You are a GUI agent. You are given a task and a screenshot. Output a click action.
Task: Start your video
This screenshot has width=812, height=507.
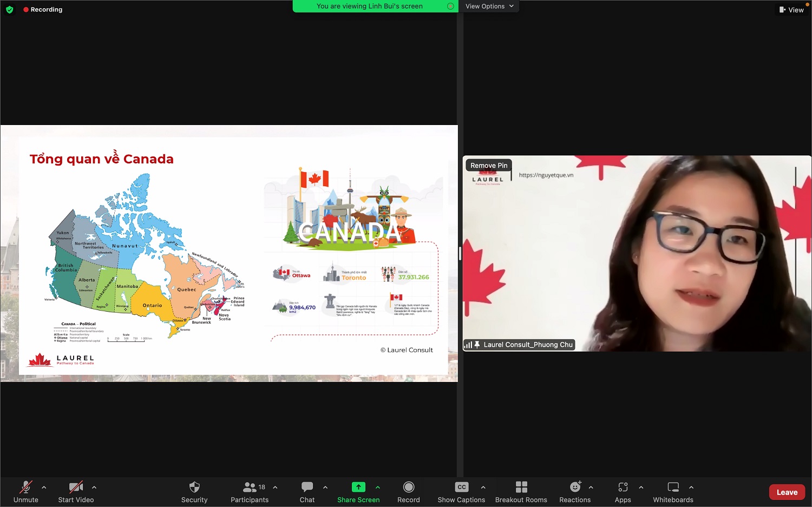tap(75, 491)
